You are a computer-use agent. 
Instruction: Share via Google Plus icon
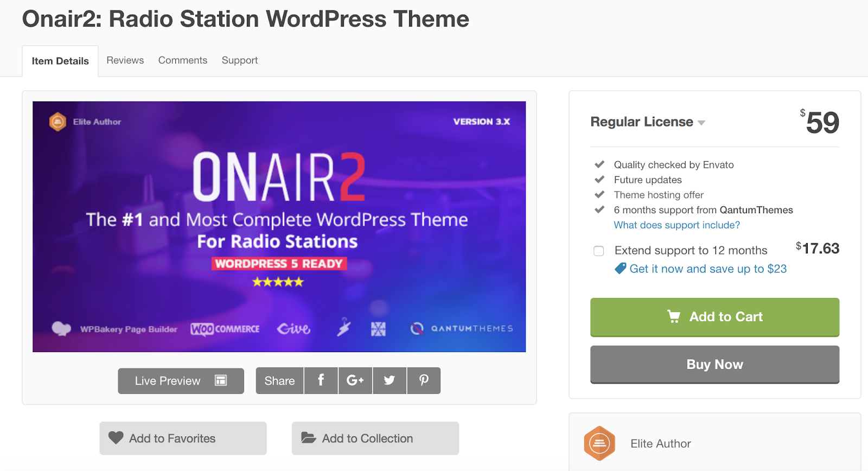click(x=355, y=380)
